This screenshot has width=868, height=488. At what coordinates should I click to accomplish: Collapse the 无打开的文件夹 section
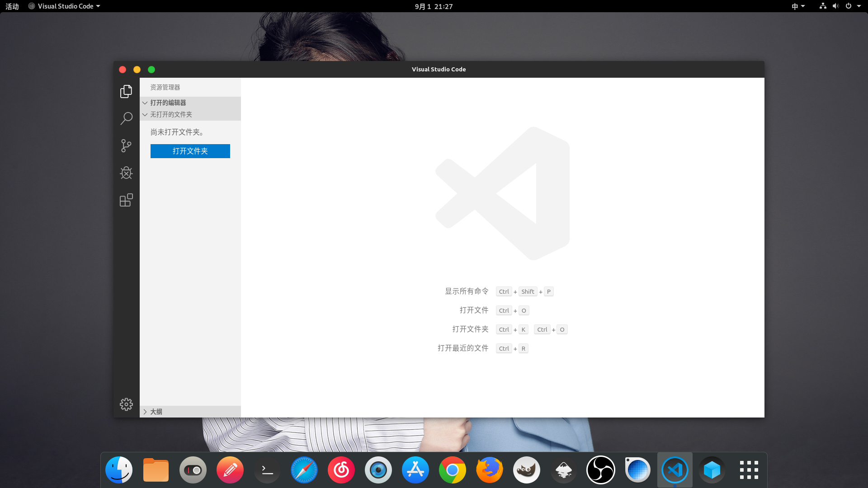[x=190, y=114]
